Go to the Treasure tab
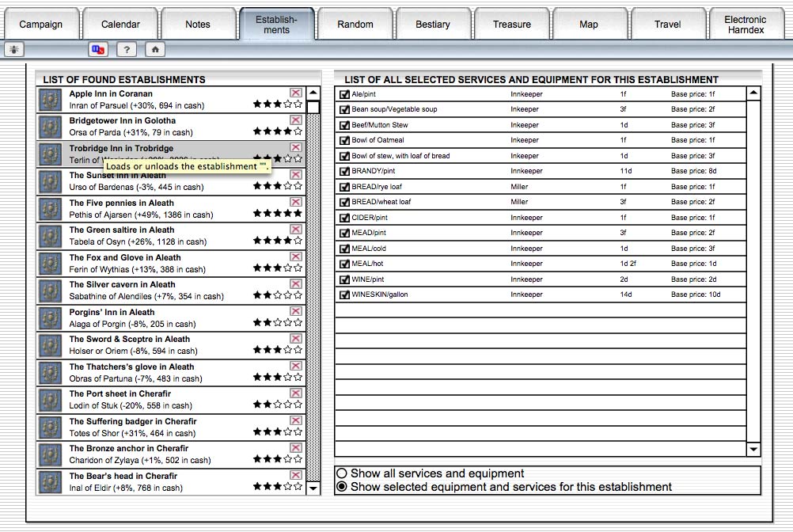The width and height of the screenshot is (793, 532). point(512,25)
